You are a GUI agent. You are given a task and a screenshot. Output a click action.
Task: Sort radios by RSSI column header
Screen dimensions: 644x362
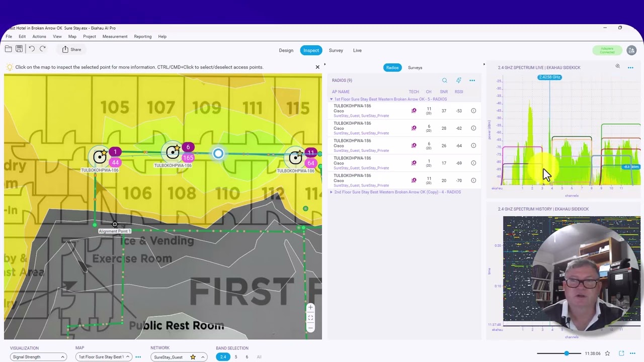459,92
